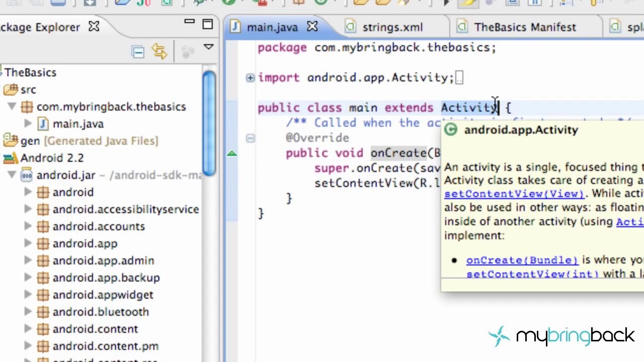
Task: Click the package declaration line text
Action: (377, 47)
